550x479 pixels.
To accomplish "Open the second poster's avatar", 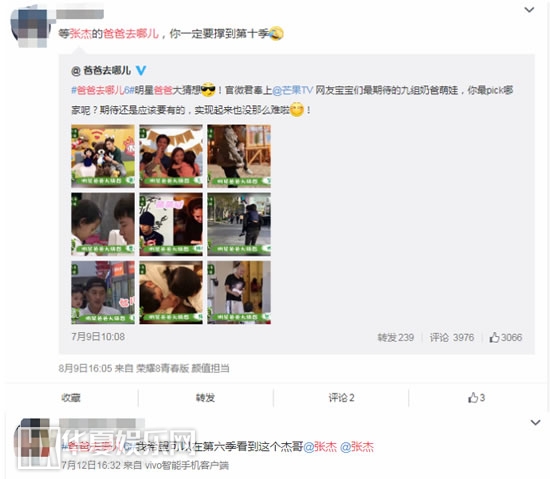I will (33, 443).
